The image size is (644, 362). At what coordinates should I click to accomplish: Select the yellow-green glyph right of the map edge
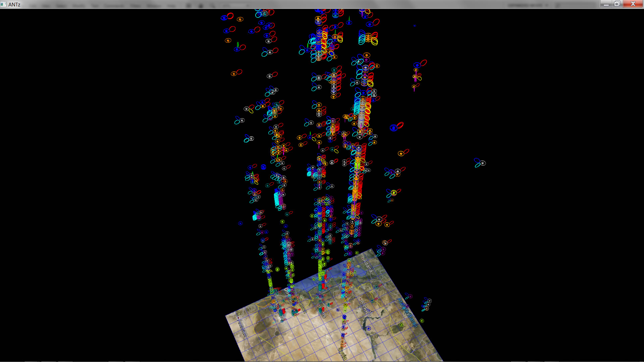pos(422,321)
